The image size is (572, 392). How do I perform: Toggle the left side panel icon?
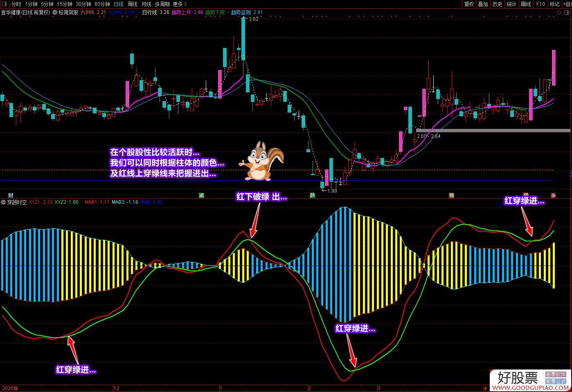[5, 4]
